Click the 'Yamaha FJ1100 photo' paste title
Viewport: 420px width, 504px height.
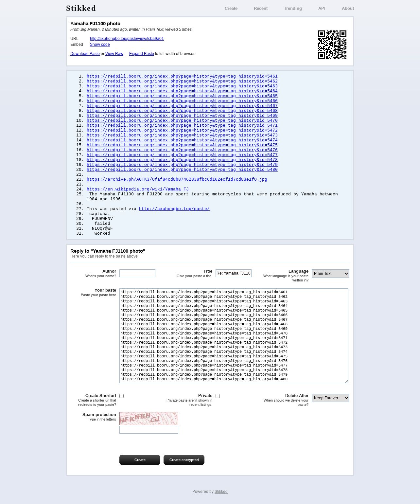96,24
